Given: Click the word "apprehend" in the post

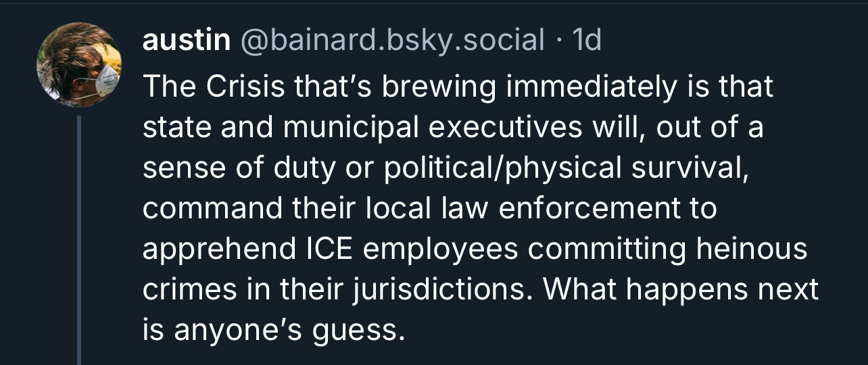Looking at the screenshot, I should (x=214, y=249).
